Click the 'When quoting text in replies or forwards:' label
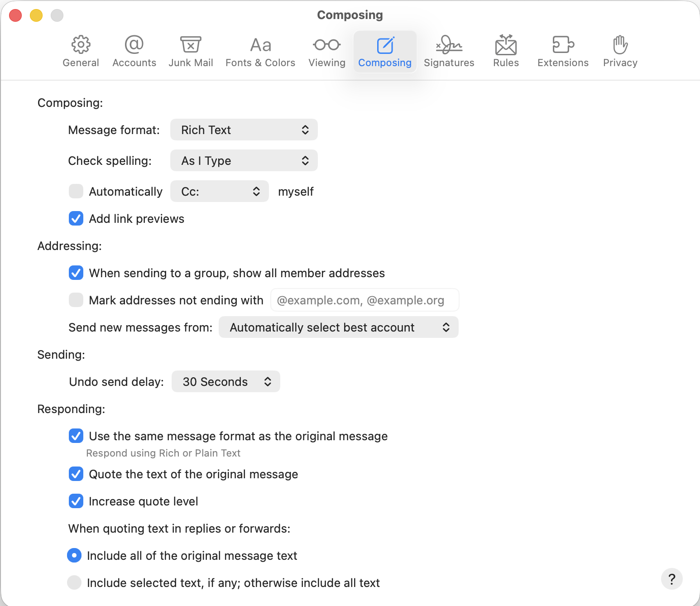The width and height of the screenshot is (700, 606). [x=179, y=529]
